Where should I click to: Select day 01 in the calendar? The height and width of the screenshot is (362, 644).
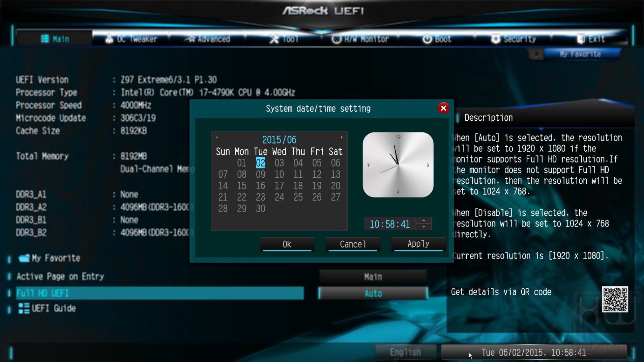tap(241, 163)
